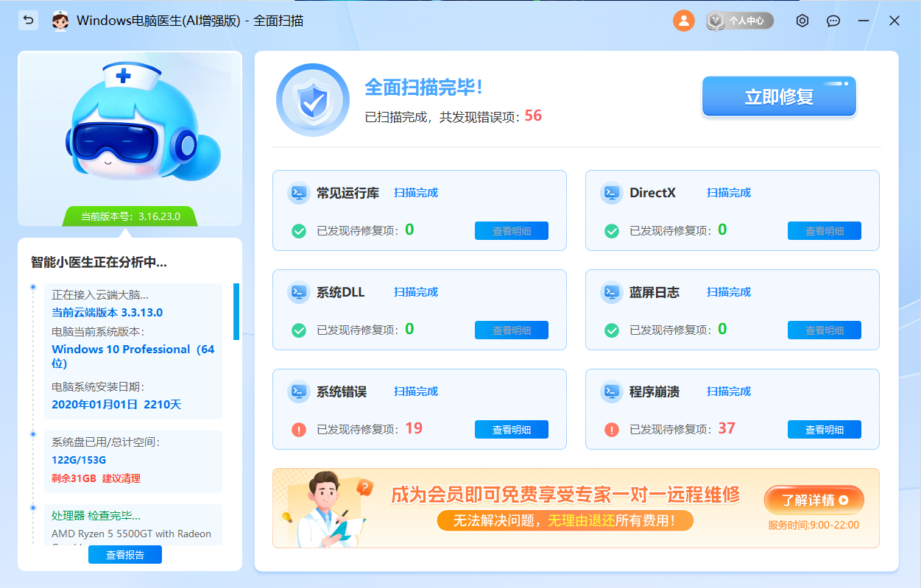The image size is (921, 588).
Task: Click total error count 56
Action: tap(533, 116)
